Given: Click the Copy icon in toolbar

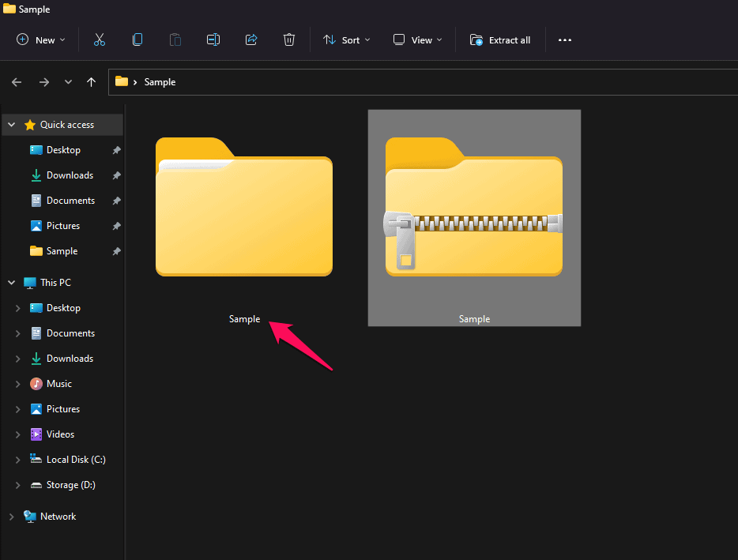Looking at the screenshot, I should [x=137, y=40].
